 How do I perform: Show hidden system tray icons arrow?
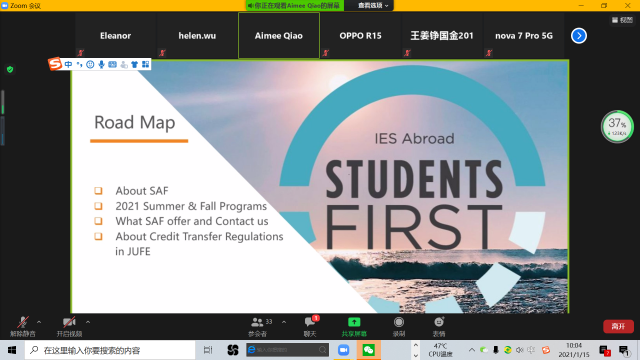click(472, 350)
